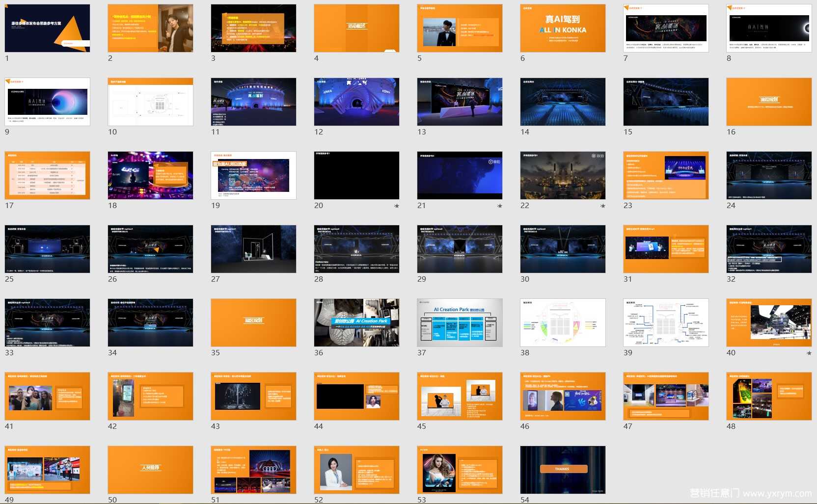Image resolution: width=817 pixels, height=504 pixels.
Task: Select slide 51 thumbnail
Action: (x=253, y=470)
